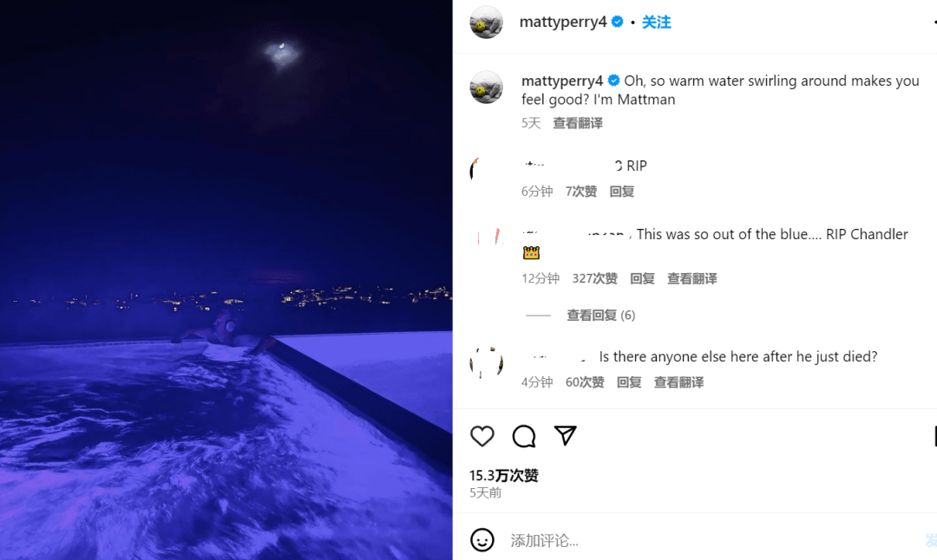Image resolution: width=937 pixels, height=560 pixels.
Task: Open comments with the speech bubble icon
Action: (x=523, y=436)
